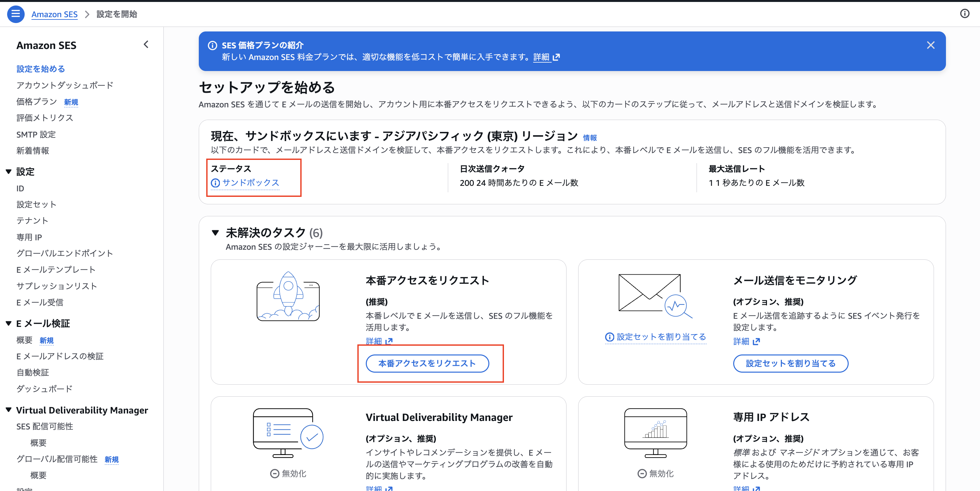The width and height of the screenshot is (980, 491).
Task: Open external link icon under メール送信をモニタリング
Action: point(756,341)
